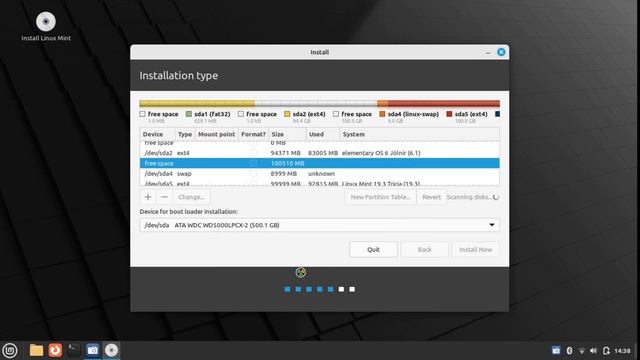This screenshot has height=360, width=640.
Task: Open the Bluetooth tray icon
Action: click(x=569, y=351)
